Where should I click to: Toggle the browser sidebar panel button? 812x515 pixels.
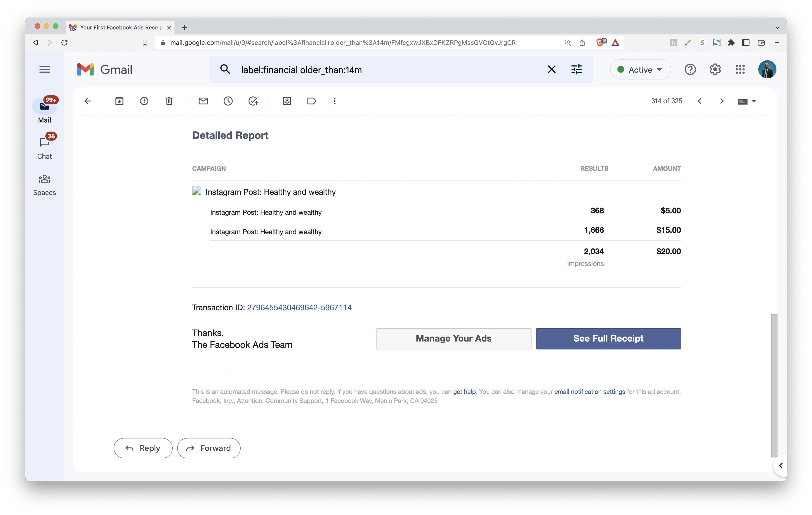746,43
